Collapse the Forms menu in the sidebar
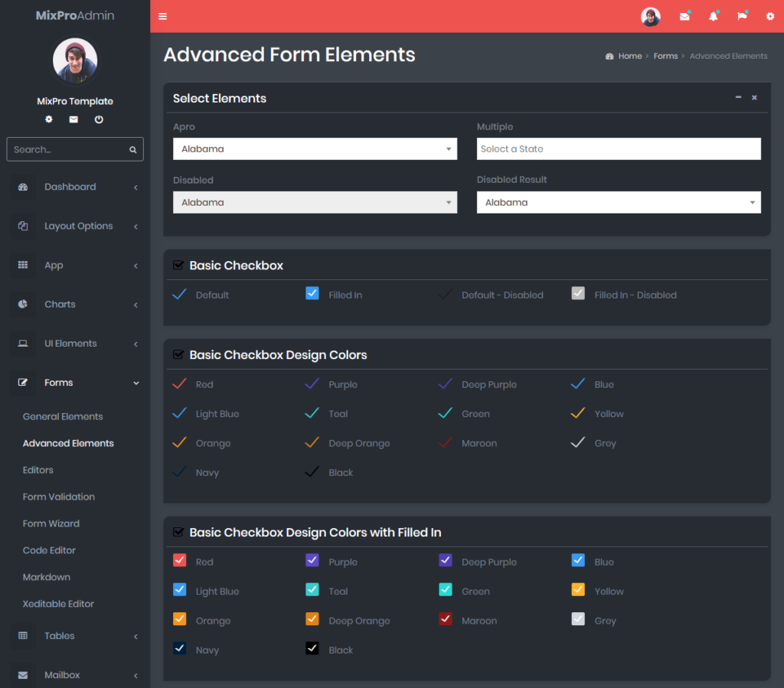The height and width of the screenshot is (688, 784). pyautogui.click(x=58, y=382)
